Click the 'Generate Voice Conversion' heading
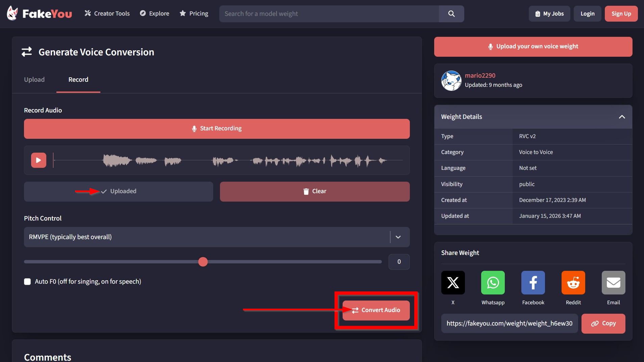644x362 pixels. tap(96, 52)
